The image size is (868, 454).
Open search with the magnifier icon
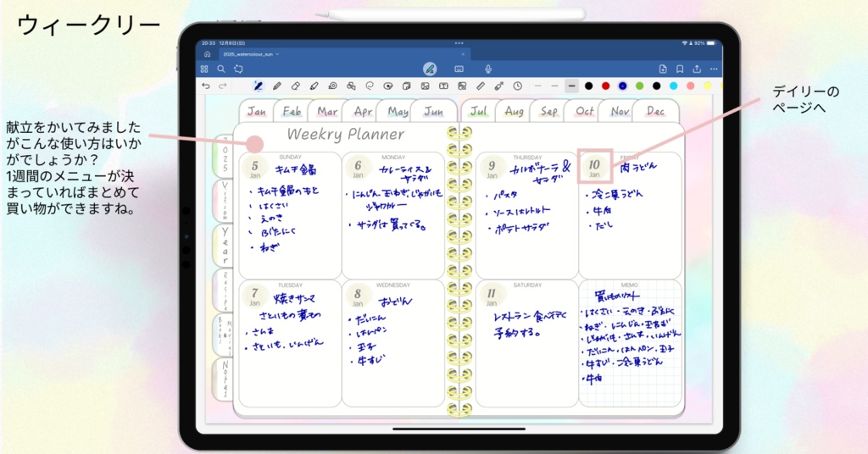[x=221, y=69]
